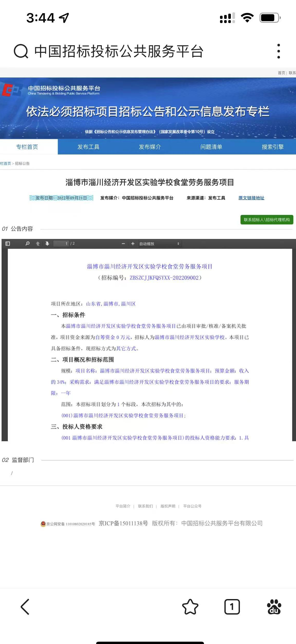The height and width of the screenshot is (644, 296).
Task: Zoom in the PDF with plus
Action: [x=133, y=244]
